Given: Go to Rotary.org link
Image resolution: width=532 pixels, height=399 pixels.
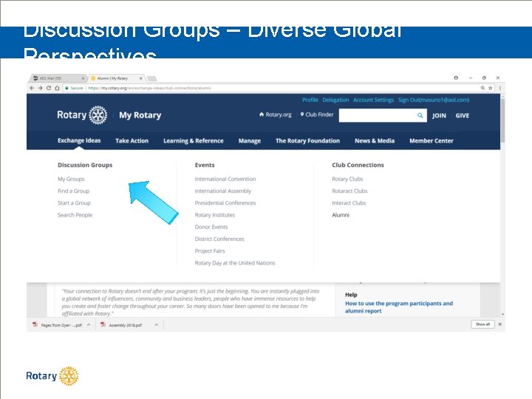Looking at the screenshot, I should [276, 115].
